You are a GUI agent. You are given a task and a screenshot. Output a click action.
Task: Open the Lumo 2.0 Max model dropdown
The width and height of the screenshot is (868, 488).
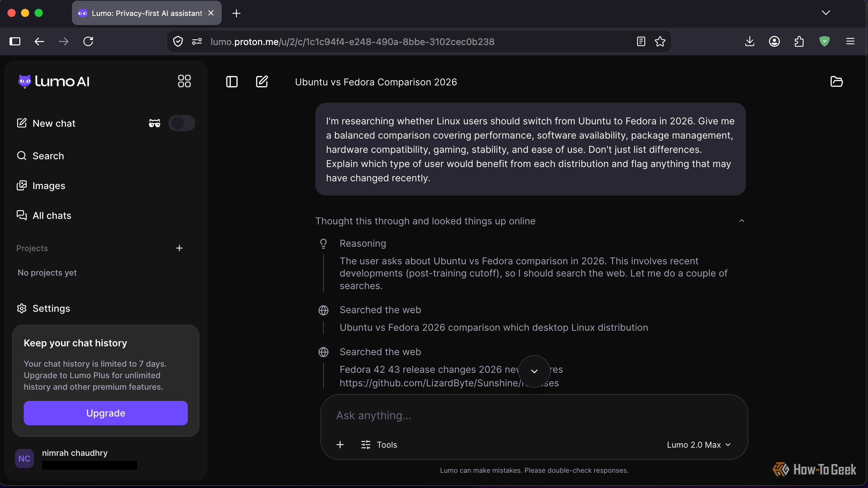tap(699, 445)
